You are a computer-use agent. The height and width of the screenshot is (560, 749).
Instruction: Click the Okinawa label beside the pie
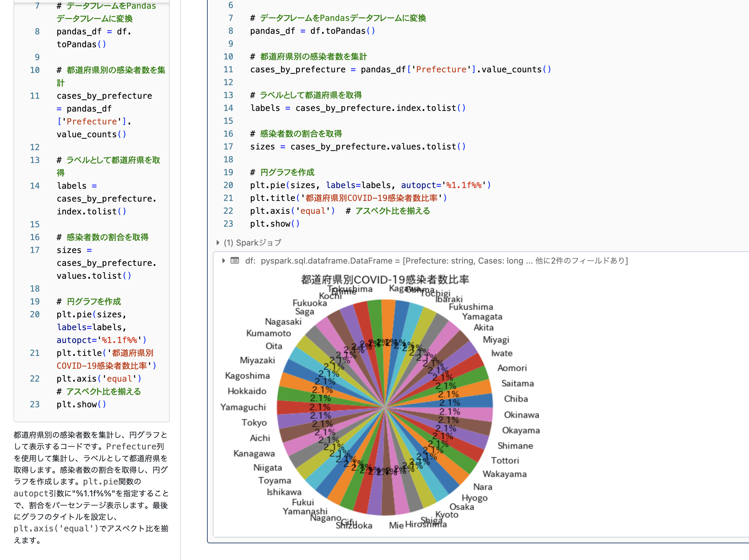[x=521, y=415]
